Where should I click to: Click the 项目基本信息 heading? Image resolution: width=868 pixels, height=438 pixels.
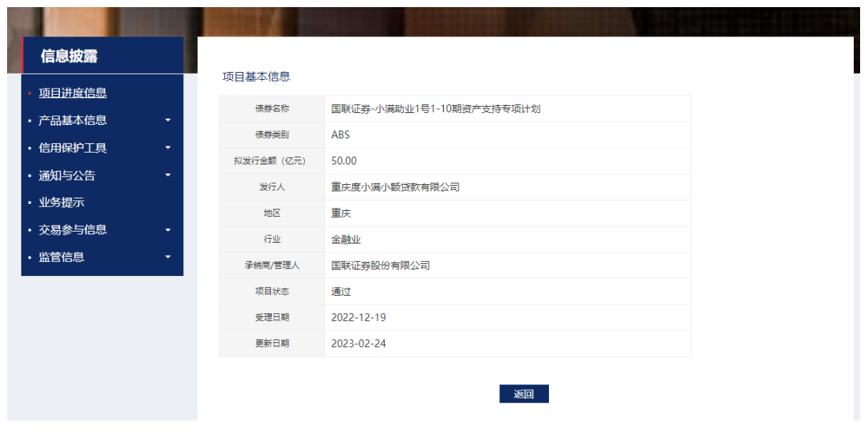(x=257, y=77)
